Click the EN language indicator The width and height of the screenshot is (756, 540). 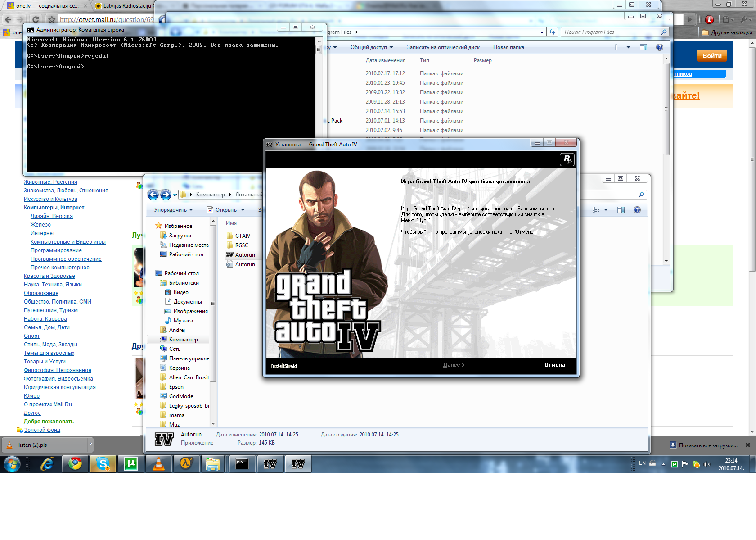pyautogui.click(x=642, y=463)
